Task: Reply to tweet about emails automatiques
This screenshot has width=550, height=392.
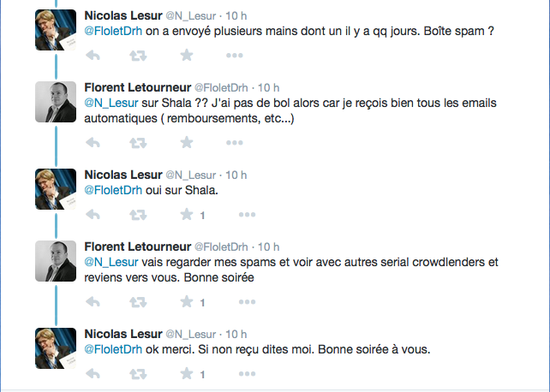Action: [93, 142]
